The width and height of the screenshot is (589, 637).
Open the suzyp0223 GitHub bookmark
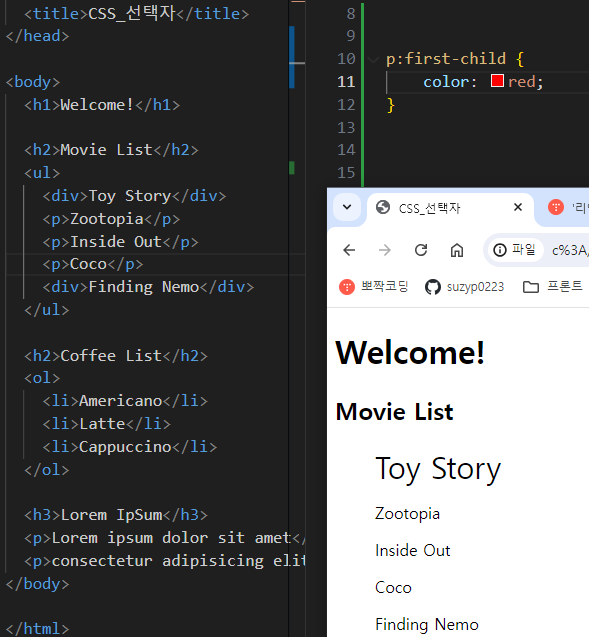464,287
